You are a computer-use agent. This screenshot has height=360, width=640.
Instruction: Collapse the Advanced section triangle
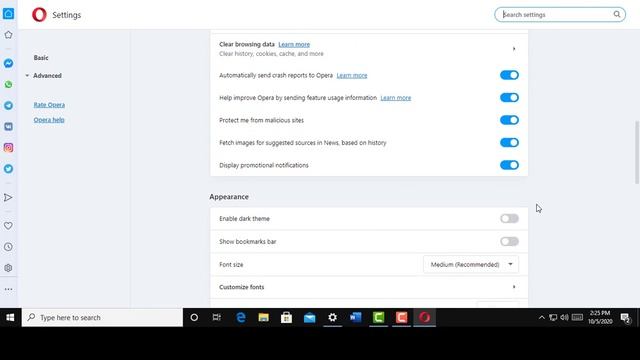pos(27,76)
